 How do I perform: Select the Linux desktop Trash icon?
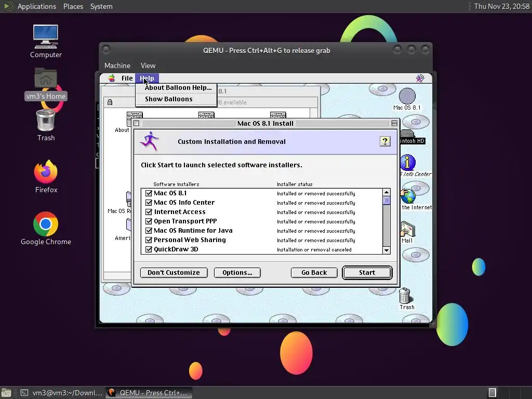click(46, 121)
